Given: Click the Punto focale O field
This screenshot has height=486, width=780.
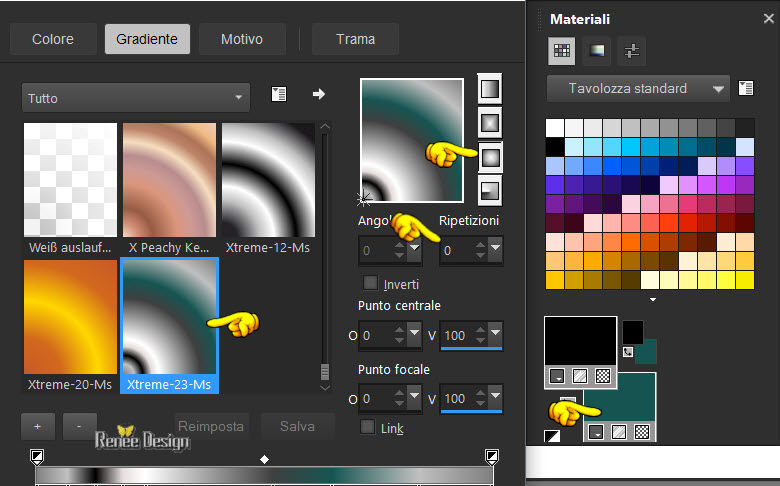Looking at the screenshot, I should click(377, 398).
